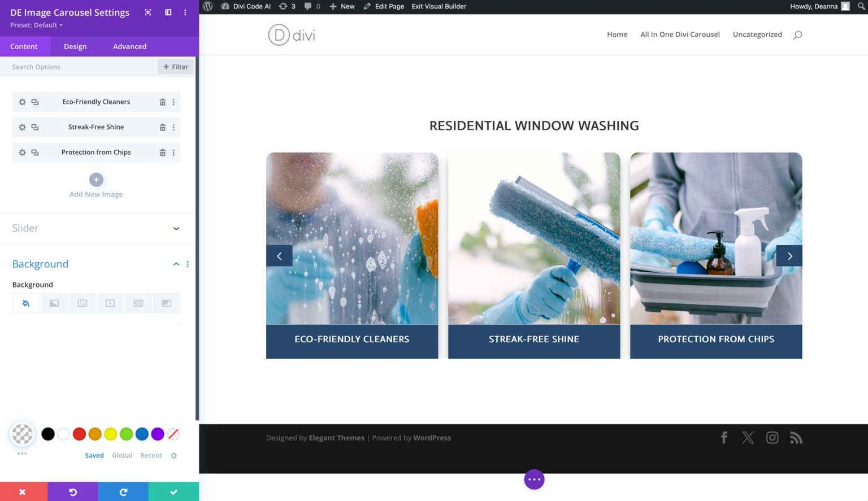
Task: Pick the purple color swatch
Action: 157,434
